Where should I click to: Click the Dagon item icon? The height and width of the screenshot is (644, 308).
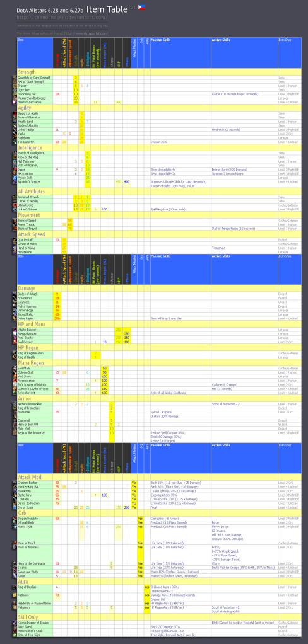coord(15,170)
